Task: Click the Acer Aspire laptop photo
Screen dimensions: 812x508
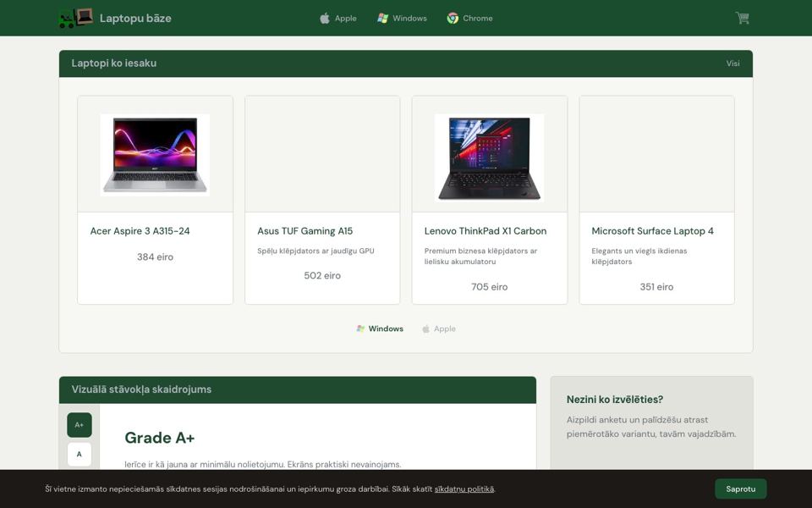Action: 155,155
